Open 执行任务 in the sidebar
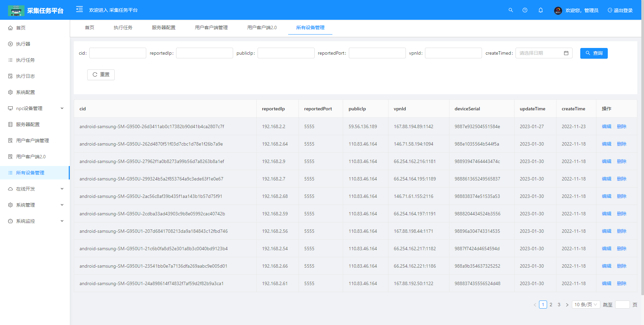Screen dimensions: 644x325 (35, 60)
